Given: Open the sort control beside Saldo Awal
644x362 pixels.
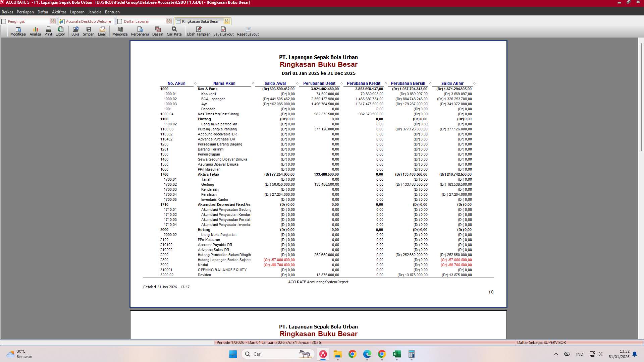Looking at the screenshot, I should point(297,83).
